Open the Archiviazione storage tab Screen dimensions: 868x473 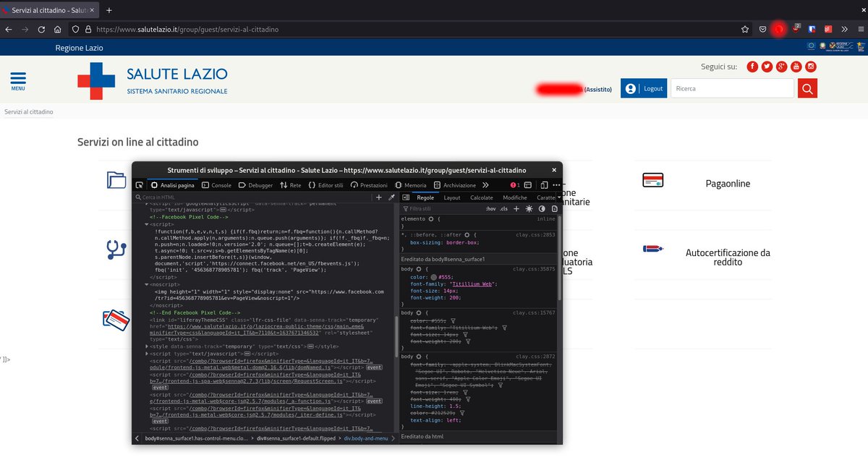[455, 185]
